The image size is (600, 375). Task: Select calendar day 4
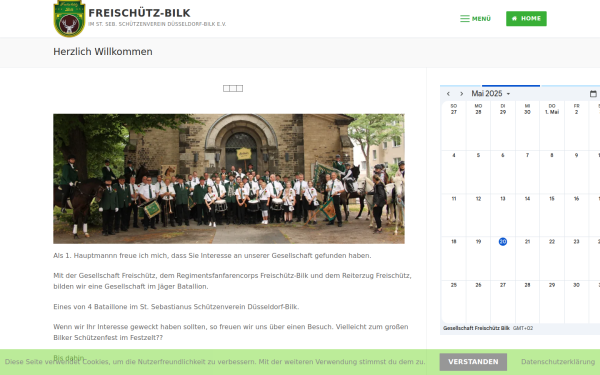454,155
